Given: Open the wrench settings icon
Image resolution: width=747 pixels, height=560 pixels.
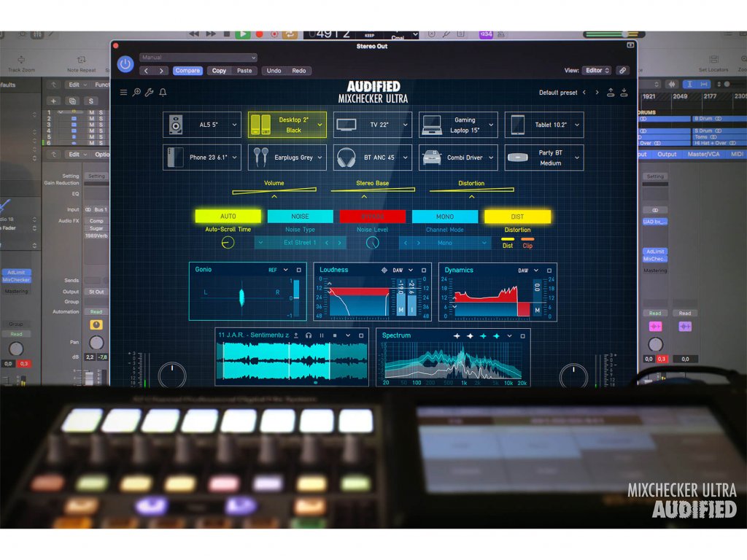Looking at the screenshot, I should (149, 93).
